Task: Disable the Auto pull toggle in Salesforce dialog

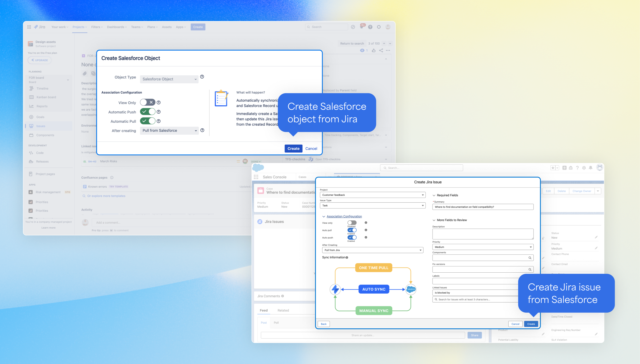Action: (x=352, y=230)
